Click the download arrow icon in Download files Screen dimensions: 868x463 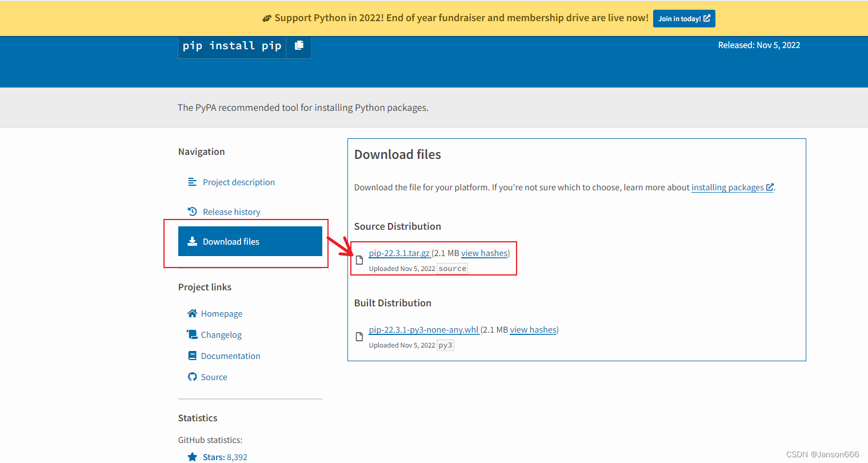[x=193, y=241]
